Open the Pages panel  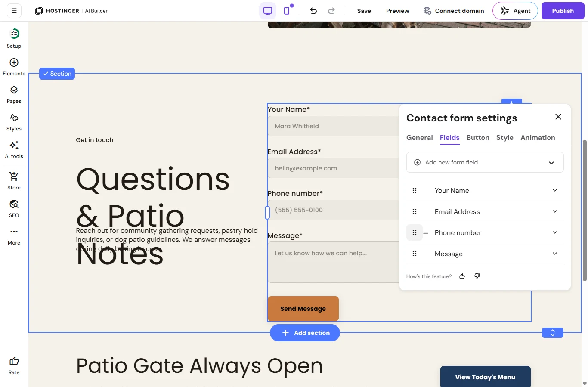point(14,94)
